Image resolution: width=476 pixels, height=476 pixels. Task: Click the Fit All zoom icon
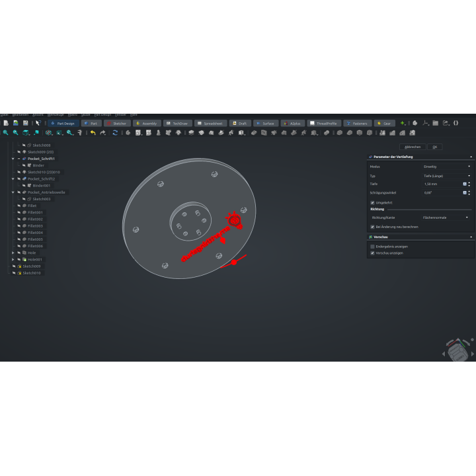(x=6, y=133)
